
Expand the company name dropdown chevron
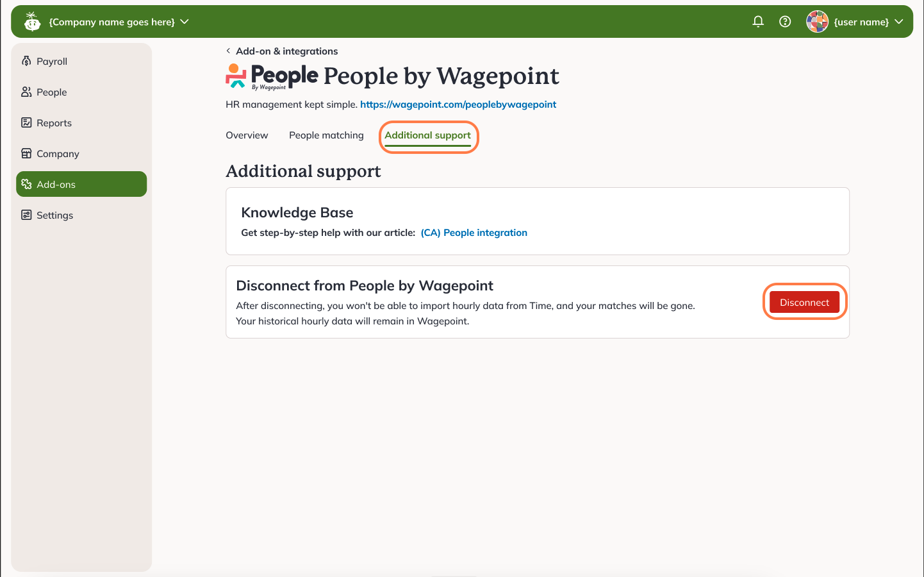[x=185, y=22]
